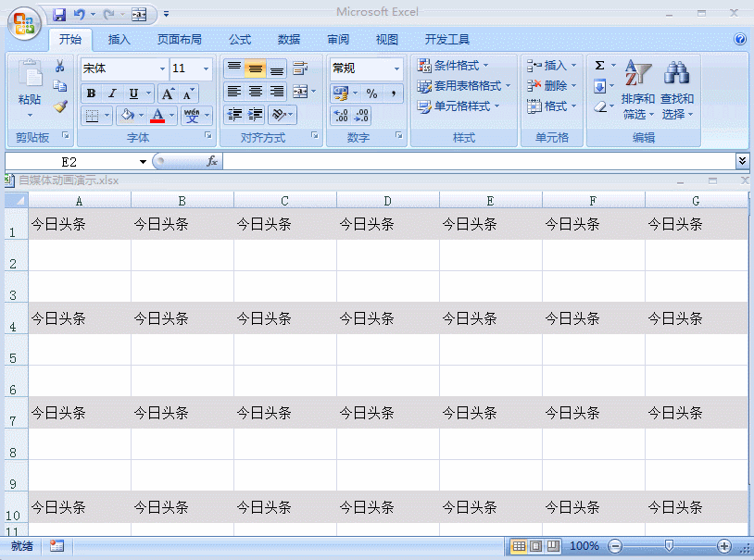The height and width of the screenshot is (560, 754).
Task: Click the text orientation icon
Action: (279, 115)
